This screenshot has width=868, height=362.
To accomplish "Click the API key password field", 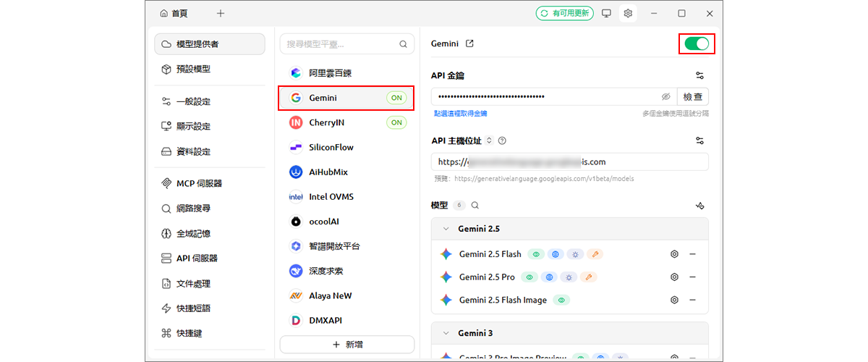I will [x=546, y=96].
